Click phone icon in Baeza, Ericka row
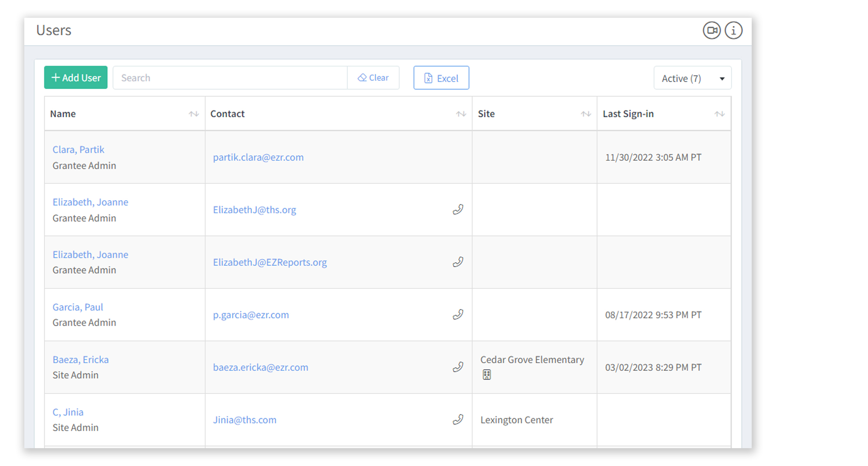The image size is (868, 466). point(458,367)
